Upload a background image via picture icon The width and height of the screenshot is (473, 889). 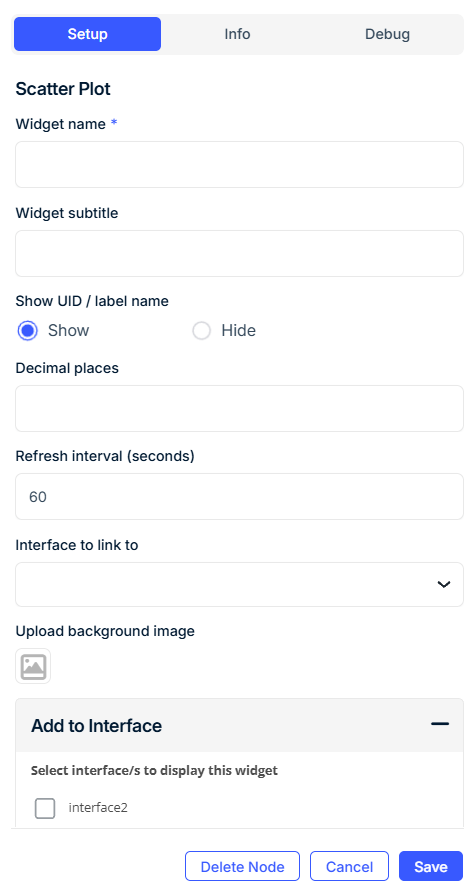(33, 666)
